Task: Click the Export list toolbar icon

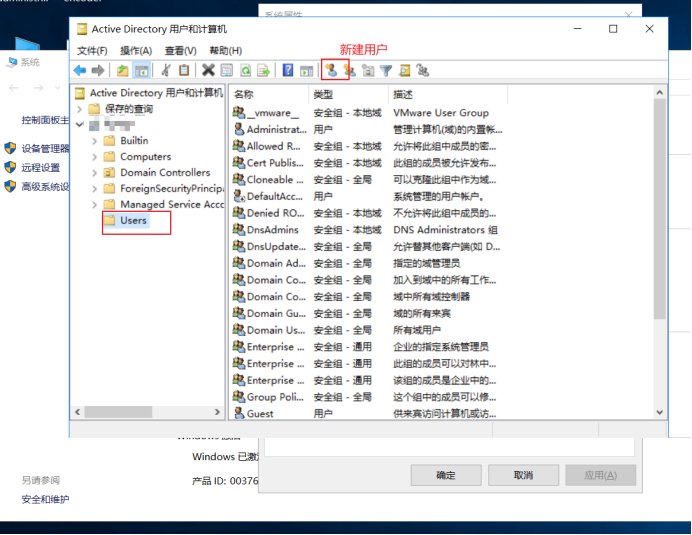Action: 263,70
